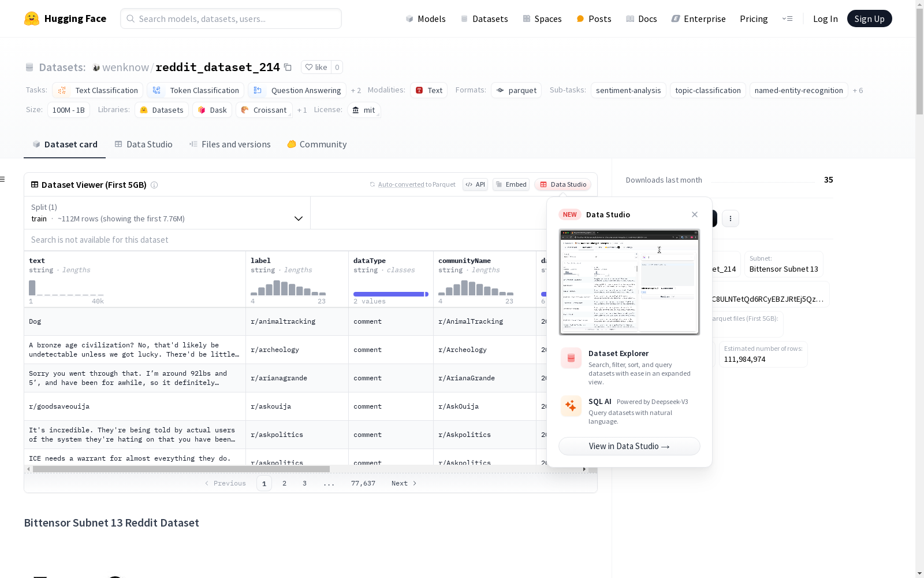Select the Question Answering task tag
The width and height of the screenshot is (924, 578).
pyautogui.click(x=297, y=90)
